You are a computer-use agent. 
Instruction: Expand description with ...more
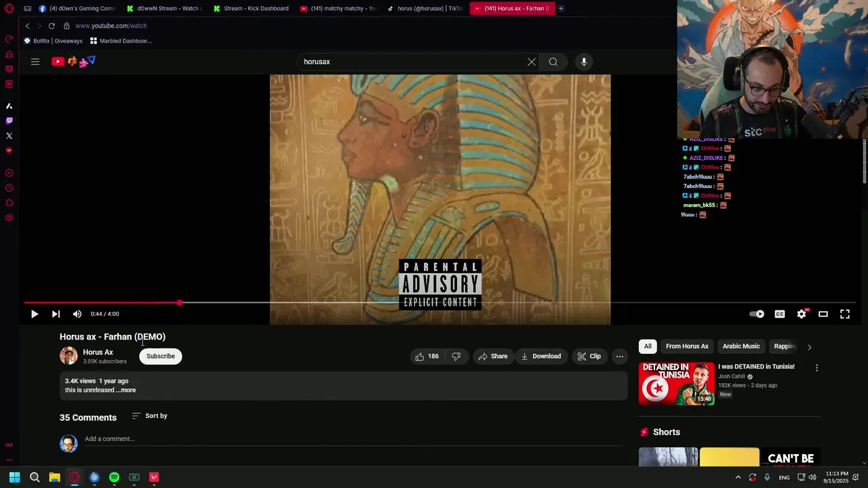pos(127,390)
